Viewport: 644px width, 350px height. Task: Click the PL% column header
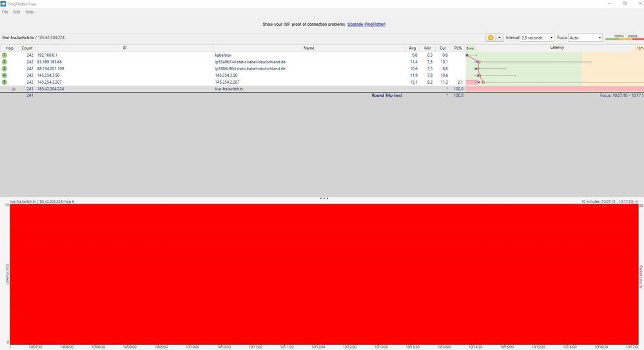click(x=458, y=48)
